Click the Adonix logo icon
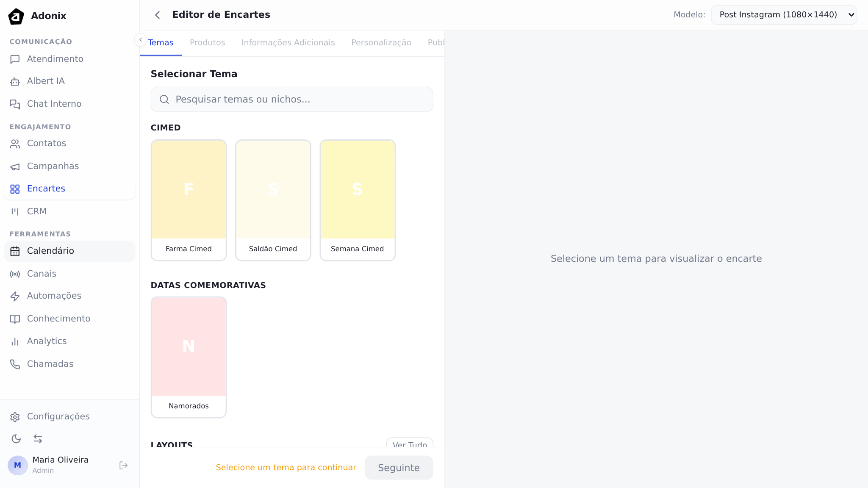This screenshot has width=868, height=488. click(16, 16)
